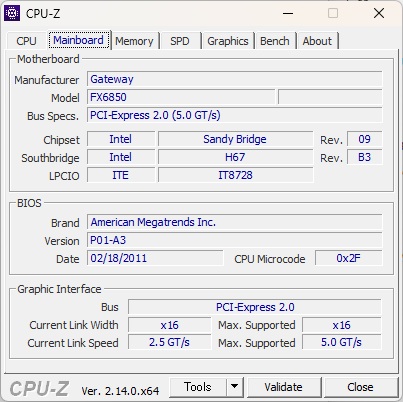This screenshot has height=402, width=403.
Task: Select the SPD tab
Action: (x=180, y=41)
